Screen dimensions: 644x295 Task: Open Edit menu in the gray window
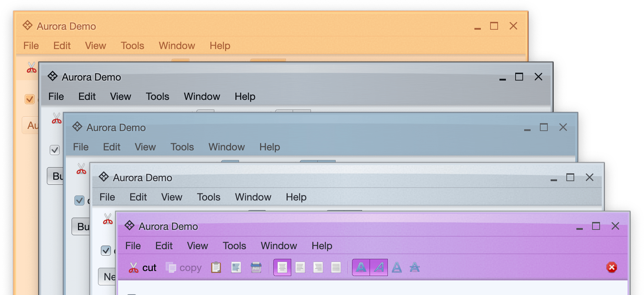[87, 96]
